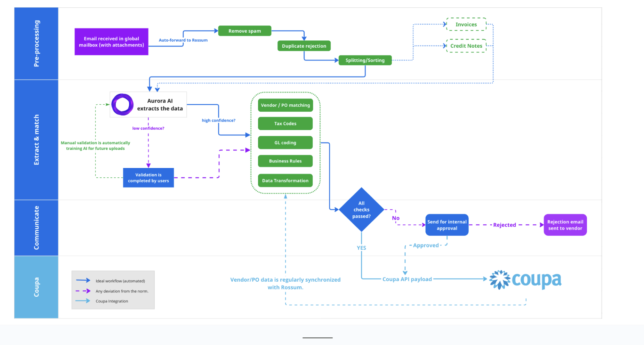Click the horizontal bar at bottom center
644x345 pixels.
tap(317, 338)
